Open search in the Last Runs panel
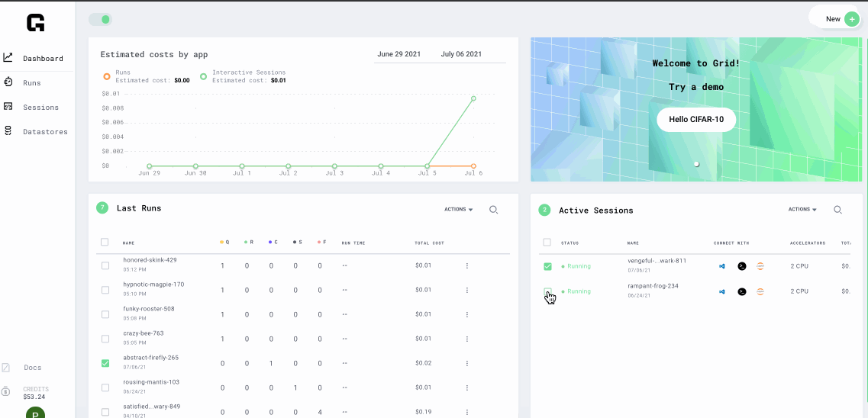868x418 pixels. tap(493, 210)
